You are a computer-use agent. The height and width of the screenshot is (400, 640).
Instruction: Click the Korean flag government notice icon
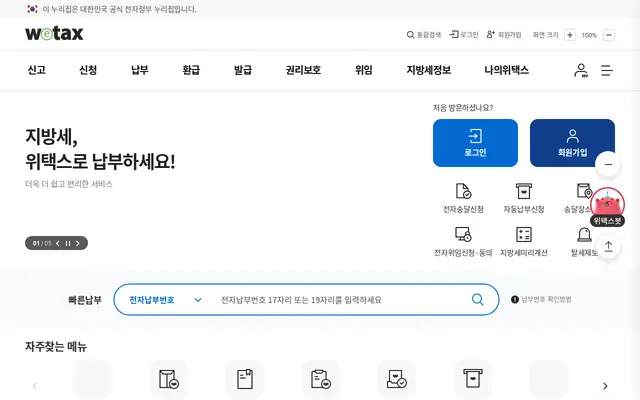tap(32, 9)
